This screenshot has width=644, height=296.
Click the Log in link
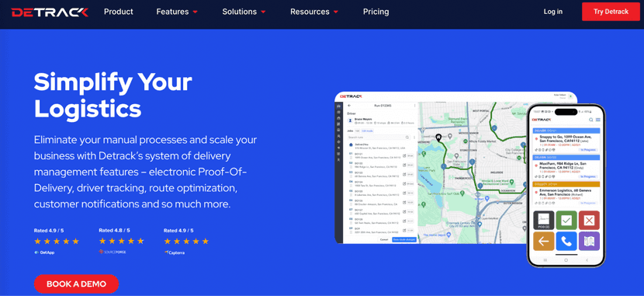point(552,12)
